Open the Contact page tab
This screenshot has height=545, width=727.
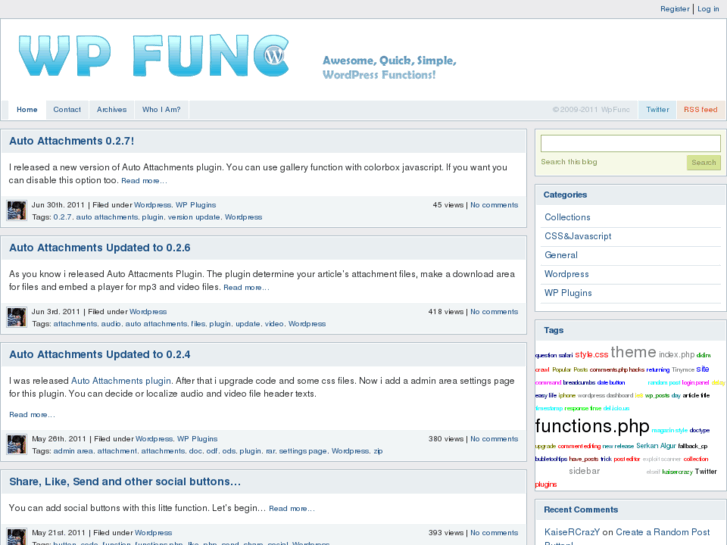coord(67,109)
